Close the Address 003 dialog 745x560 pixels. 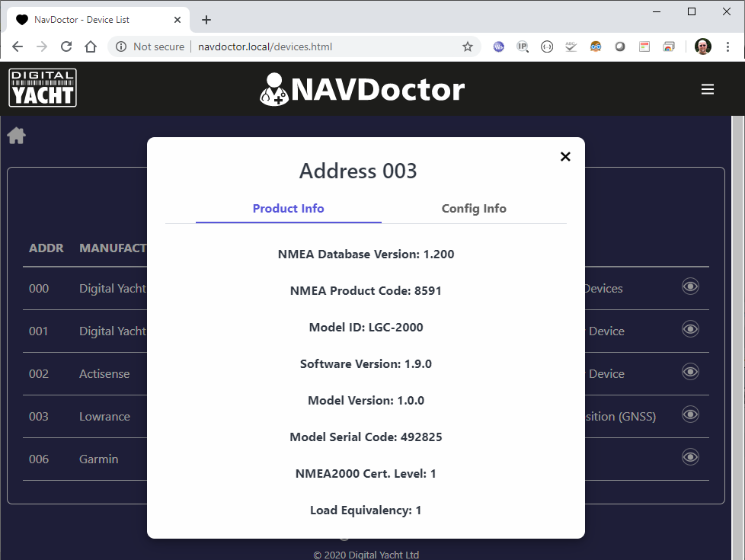click(565, 156)
